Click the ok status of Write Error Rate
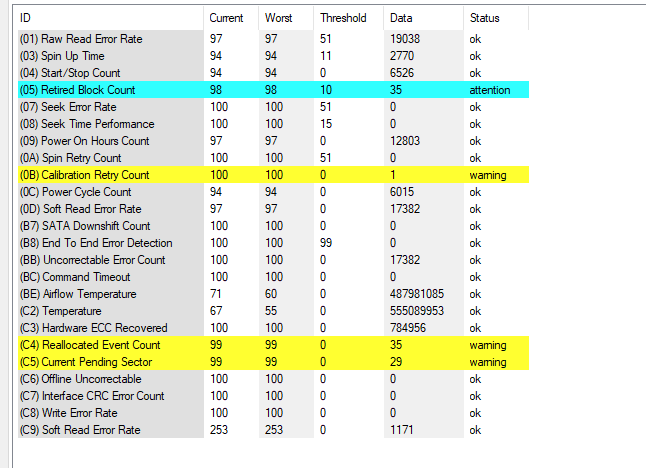This screenshot has width=646, height=468. [475, 413]
